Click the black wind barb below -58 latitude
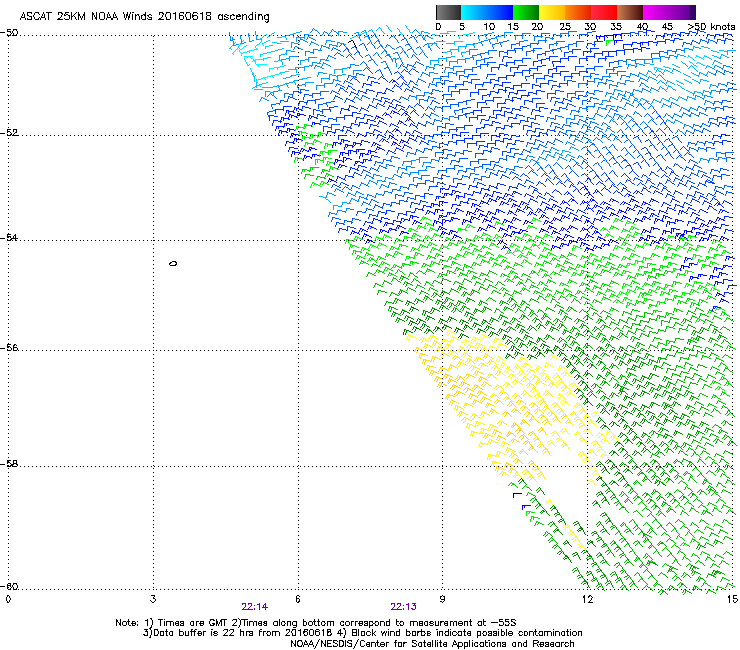Image resolution: width=740 pixels, height=650 pixels. (x=517, y=495)
